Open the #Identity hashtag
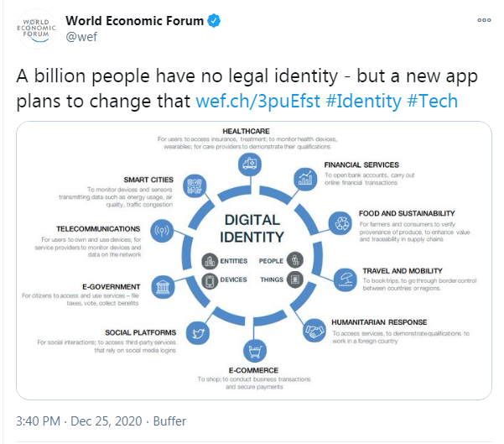The height and width of the screenshot is (444, 504). click(x=364, y=101)
